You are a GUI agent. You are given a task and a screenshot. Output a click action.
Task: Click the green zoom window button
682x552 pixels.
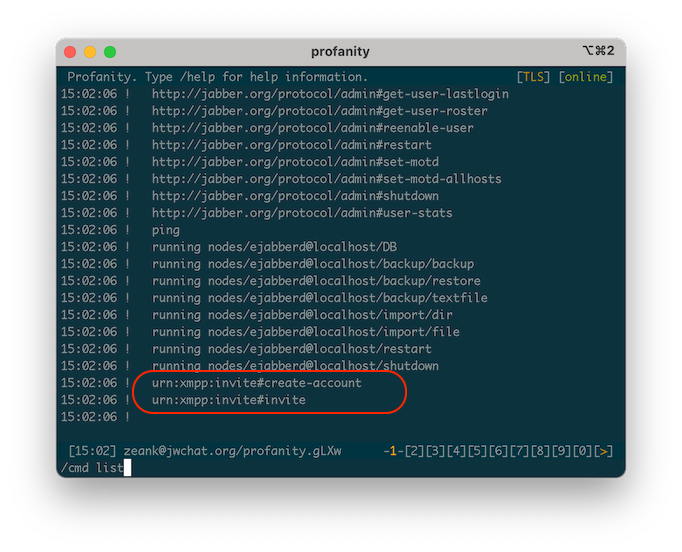pos(110,52)
